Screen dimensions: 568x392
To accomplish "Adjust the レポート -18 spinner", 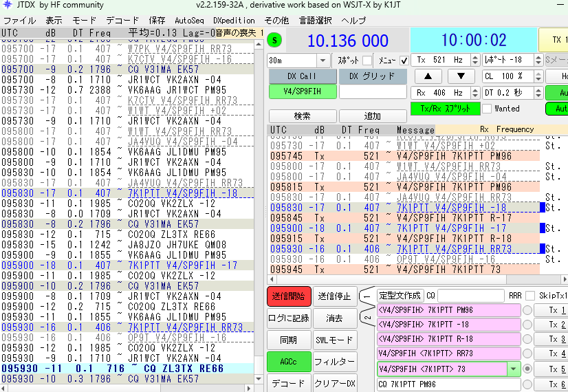I will click(x=538, y=60).
